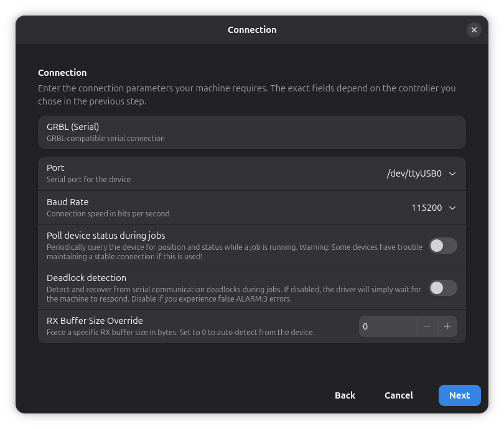Click the Connection title in header bar
This screenshot has width=504, height=429.
click(x=252, y=30)
